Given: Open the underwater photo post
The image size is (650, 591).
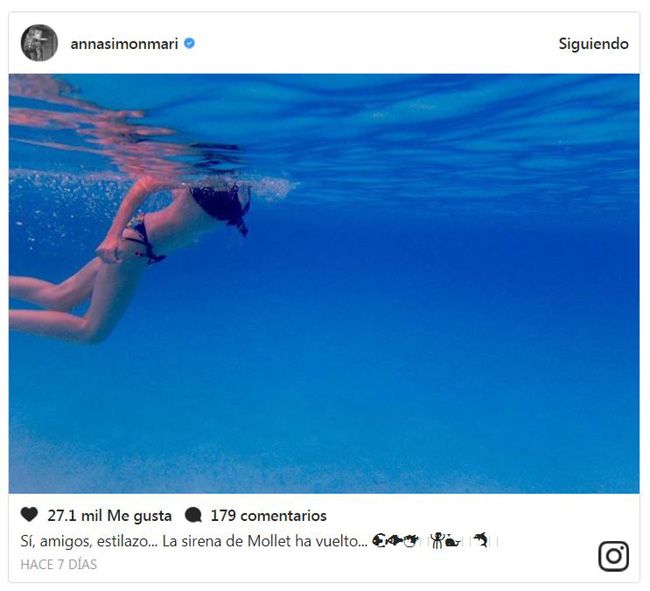Looking at the screenshot, I should pyautogui.click(x=324, y=283).
